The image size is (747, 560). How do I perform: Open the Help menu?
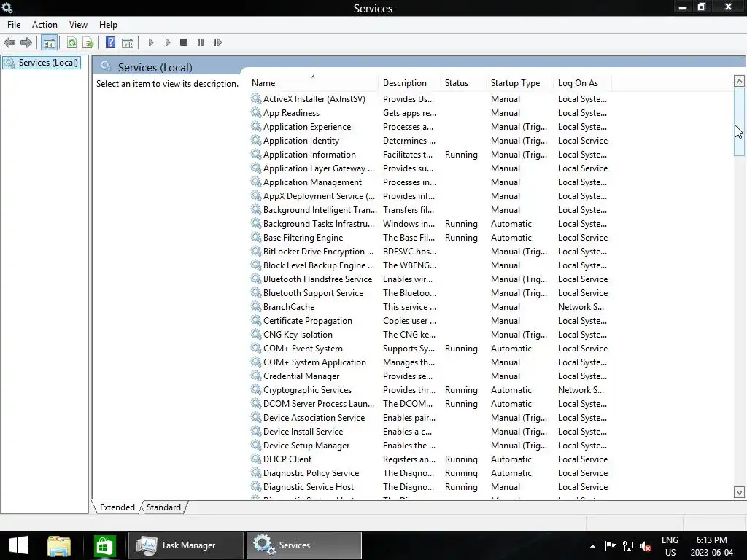tap(108, 25)
